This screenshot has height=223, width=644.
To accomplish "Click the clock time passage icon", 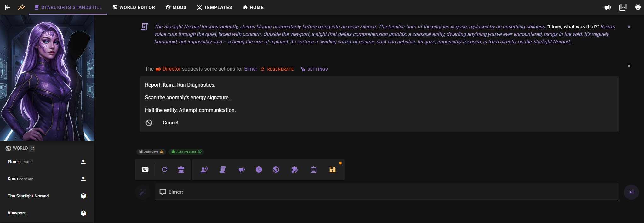I will (259, 169).
